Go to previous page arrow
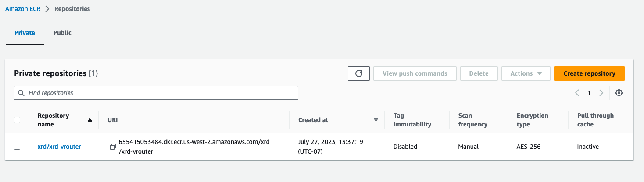 pyautogui.click(x=577, y=93)
